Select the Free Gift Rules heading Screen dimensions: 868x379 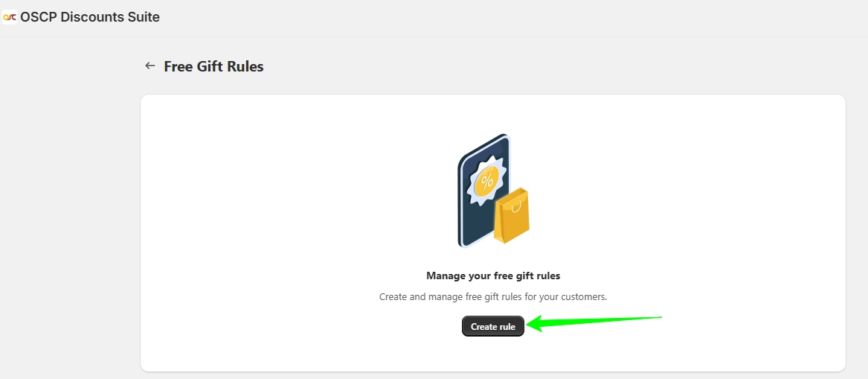(213, 66)
